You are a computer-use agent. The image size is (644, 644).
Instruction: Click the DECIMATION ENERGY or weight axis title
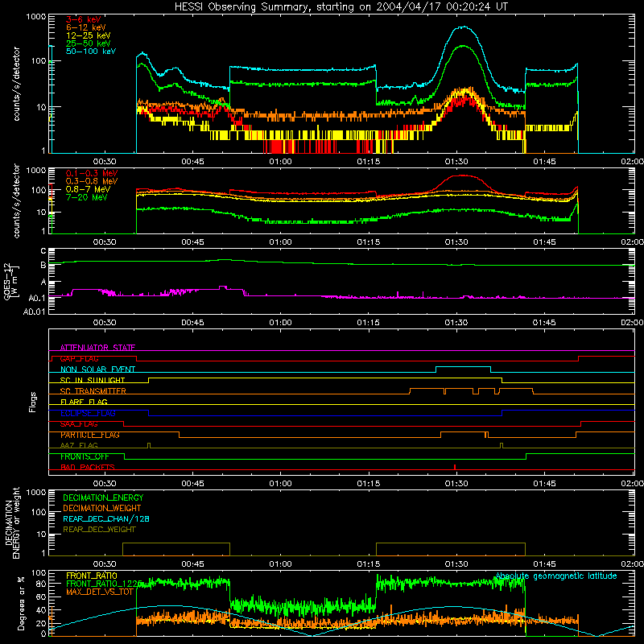coord(12,523)
